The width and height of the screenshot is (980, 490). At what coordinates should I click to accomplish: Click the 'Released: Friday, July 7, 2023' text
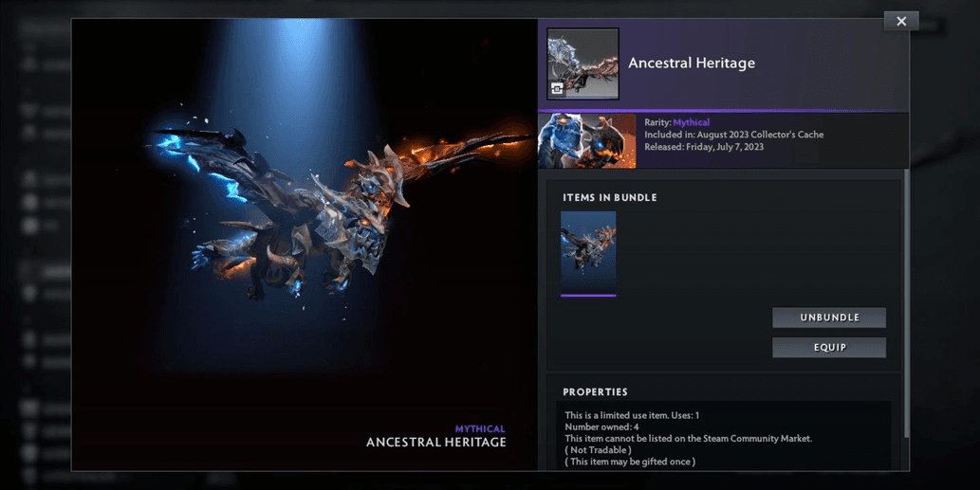[704, 147]
